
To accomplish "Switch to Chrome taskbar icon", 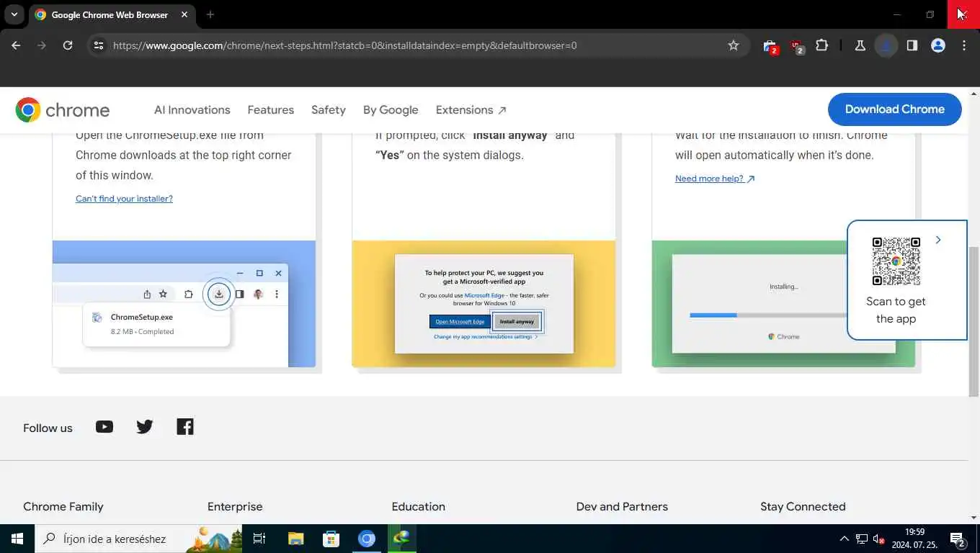I will [x=367, y=539].
